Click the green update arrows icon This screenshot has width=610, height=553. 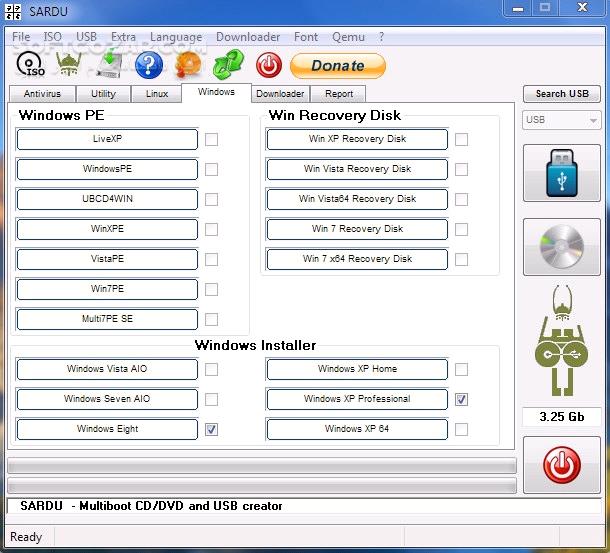[228, 64]
